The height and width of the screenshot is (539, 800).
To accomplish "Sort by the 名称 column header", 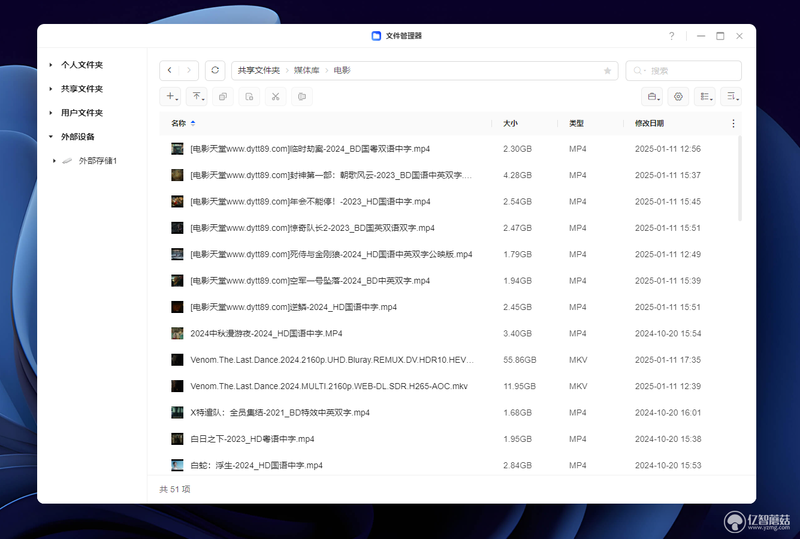I will click(x=179, y=124).
